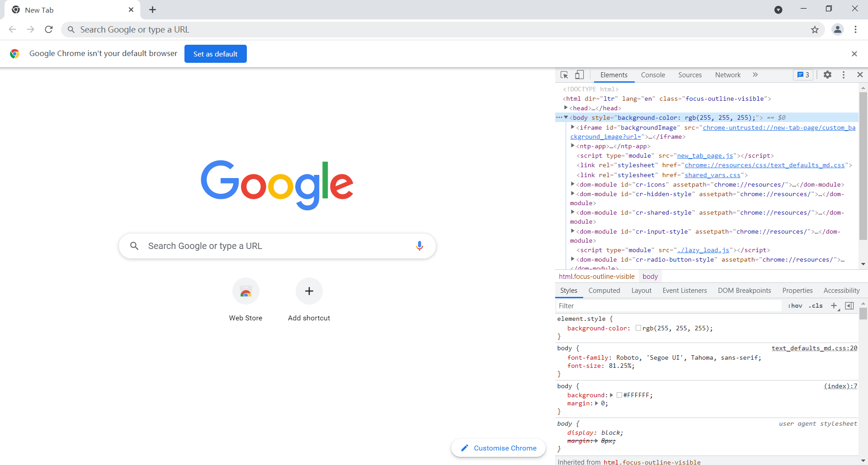Expand the margin: 0 shorthand triangle
Screen dimensions: 868x465
(597, 403)
